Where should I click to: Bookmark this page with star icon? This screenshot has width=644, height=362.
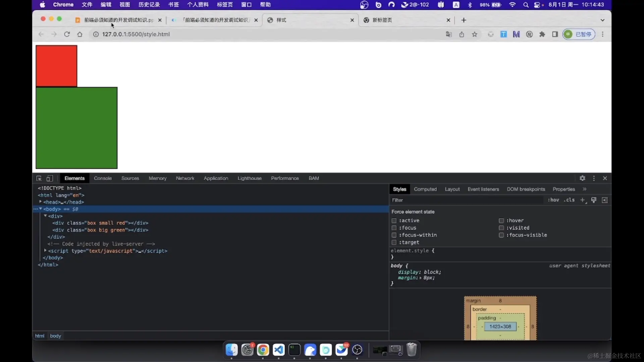(x=475, y=34)
